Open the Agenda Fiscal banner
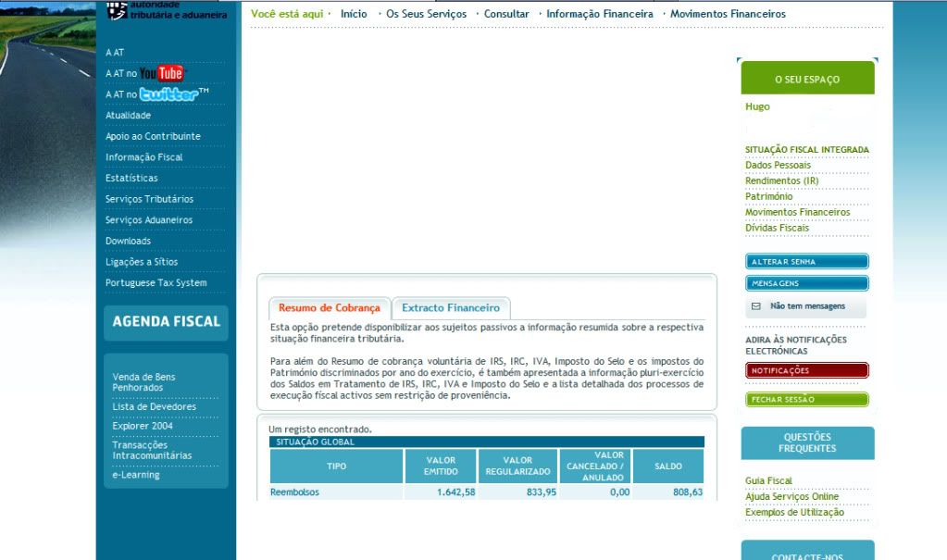947x560 pixels. pyautogui.click(x=166, y=322)
